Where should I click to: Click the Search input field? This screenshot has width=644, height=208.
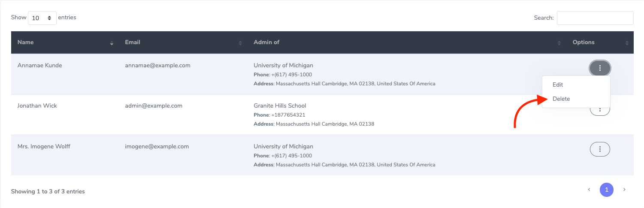click(595, 18)
